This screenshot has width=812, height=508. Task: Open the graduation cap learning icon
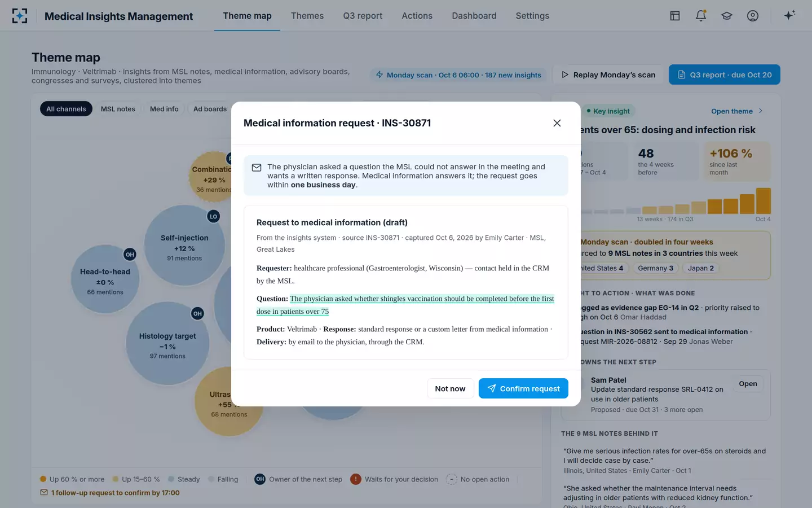pyautogui.click(x=727, y=16)
